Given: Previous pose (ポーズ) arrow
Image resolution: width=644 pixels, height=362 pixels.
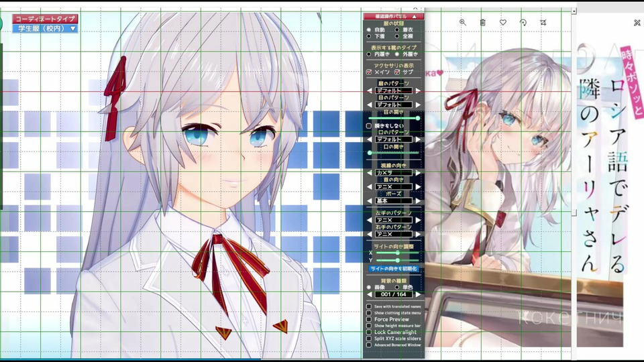Looking at the screenshot, I should [x=369, y=201].
